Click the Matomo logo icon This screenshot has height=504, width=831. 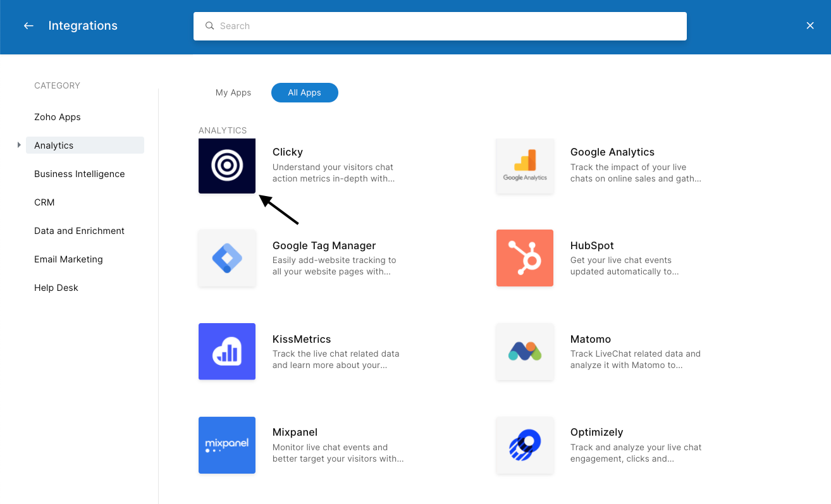[525, 352]
